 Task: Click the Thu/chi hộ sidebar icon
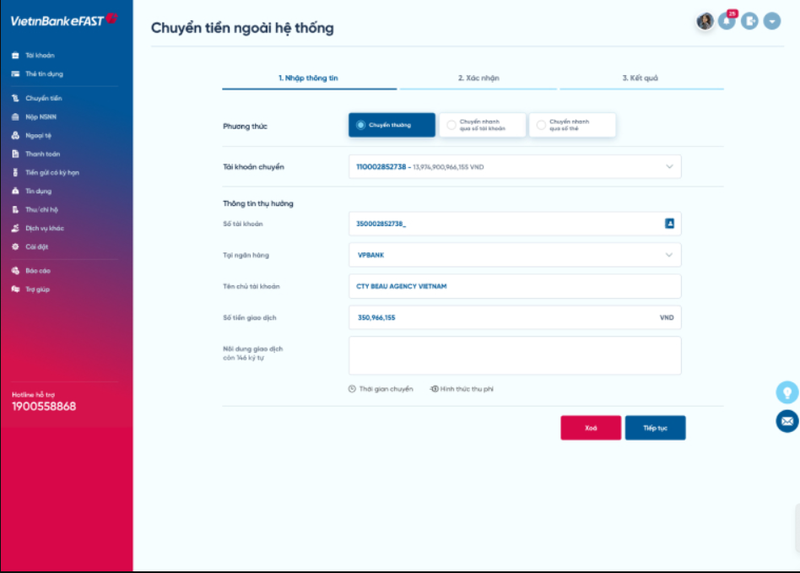[x=15, y=210]
